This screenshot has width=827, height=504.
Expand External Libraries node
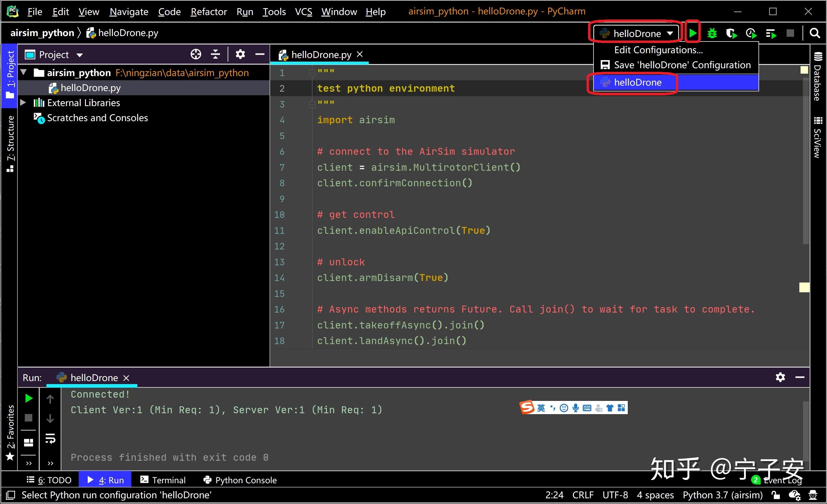[23, 102]
